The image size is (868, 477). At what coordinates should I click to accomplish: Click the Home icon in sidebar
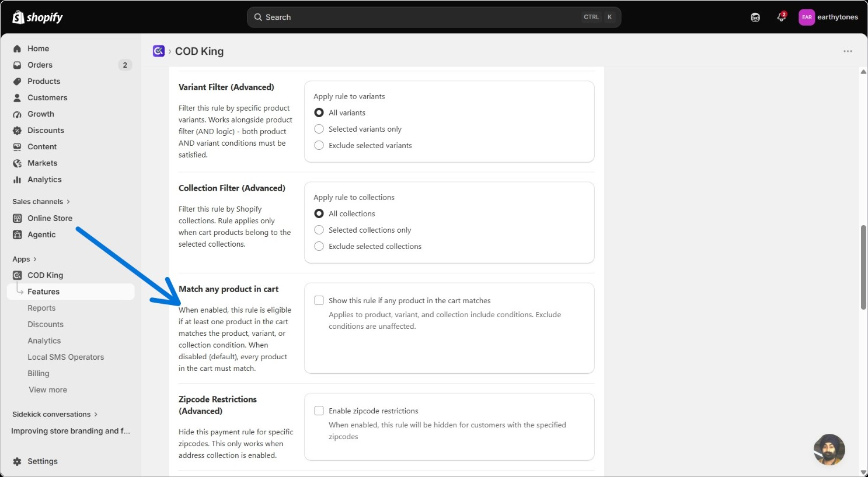[x=18, y=49]
